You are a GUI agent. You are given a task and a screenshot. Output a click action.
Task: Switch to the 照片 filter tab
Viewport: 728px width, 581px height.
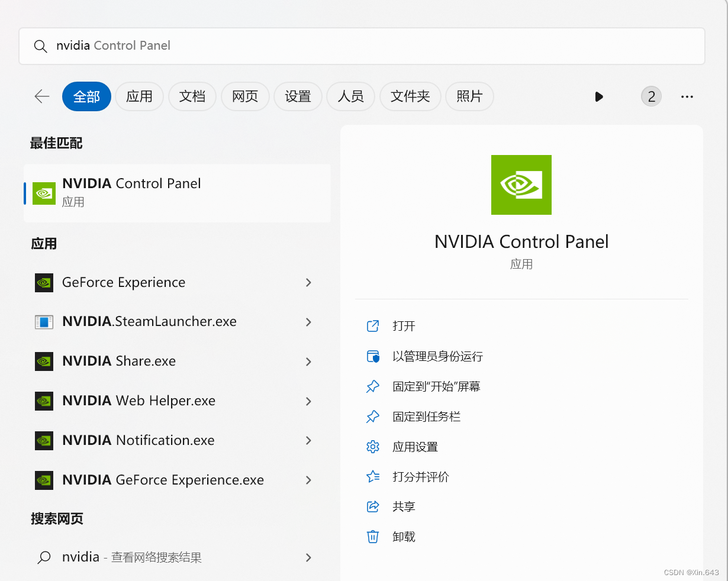point(469,96)
